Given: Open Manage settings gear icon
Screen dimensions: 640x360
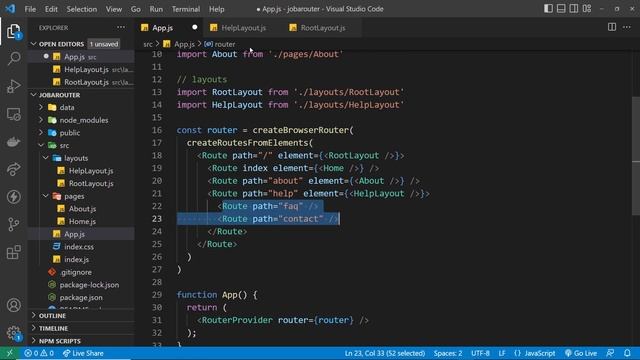Looking at the screenshot, I should tap(13, 333).
